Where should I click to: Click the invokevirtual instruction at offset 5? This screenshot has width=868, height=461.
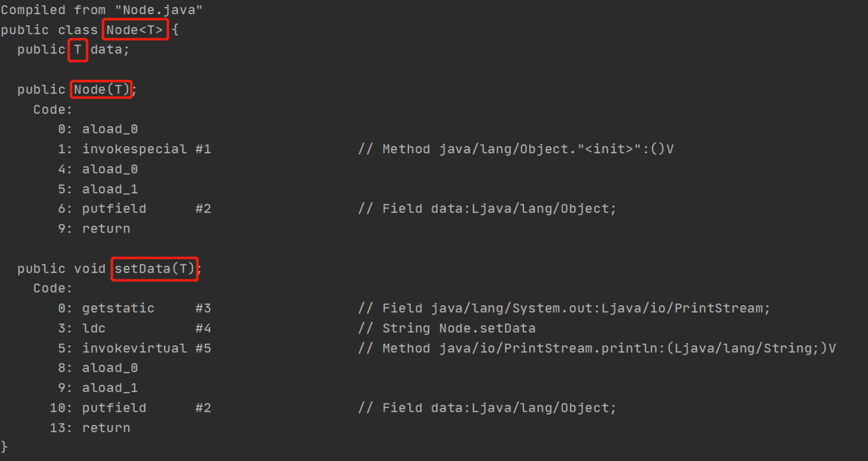point(134,348)
